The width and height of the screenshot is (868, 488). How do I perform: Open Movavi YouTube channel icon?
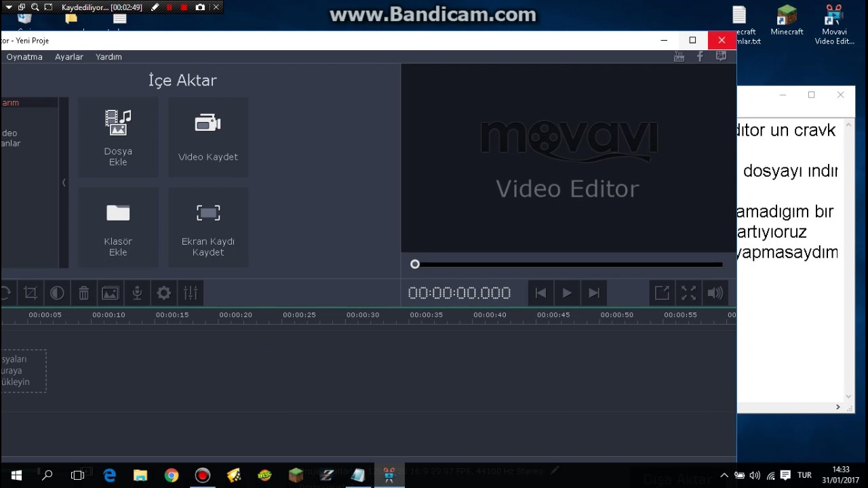click(679, 57)
